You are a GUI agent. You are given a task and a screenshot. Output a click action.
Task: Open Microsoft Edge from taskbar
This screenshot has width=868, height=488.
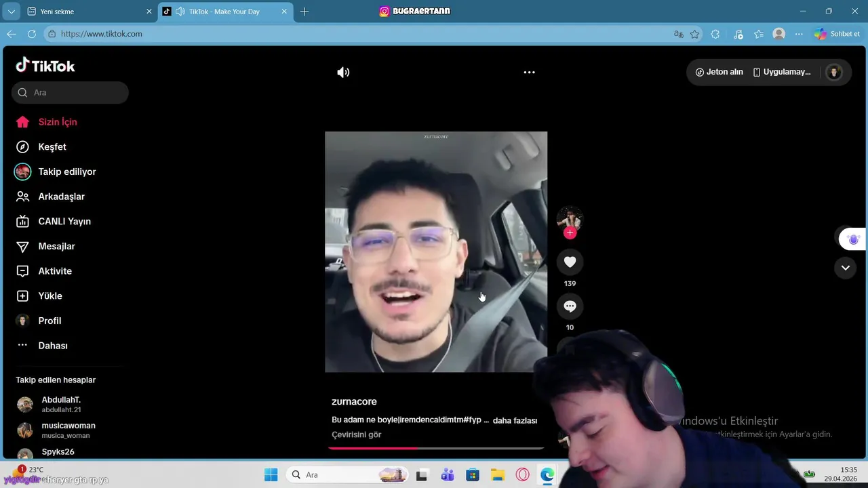(547, 474)
